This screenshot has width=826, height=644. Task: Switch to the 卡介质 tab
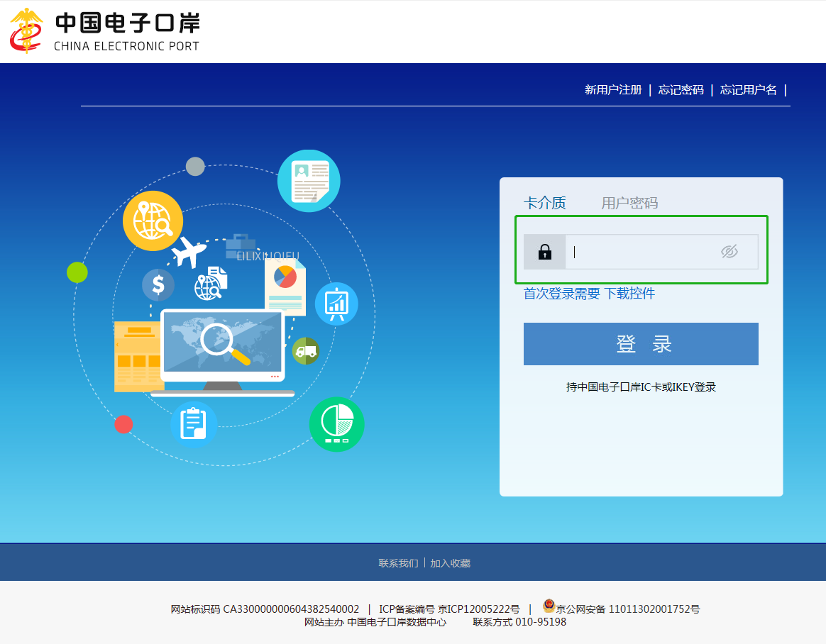(x=544, y=204)
